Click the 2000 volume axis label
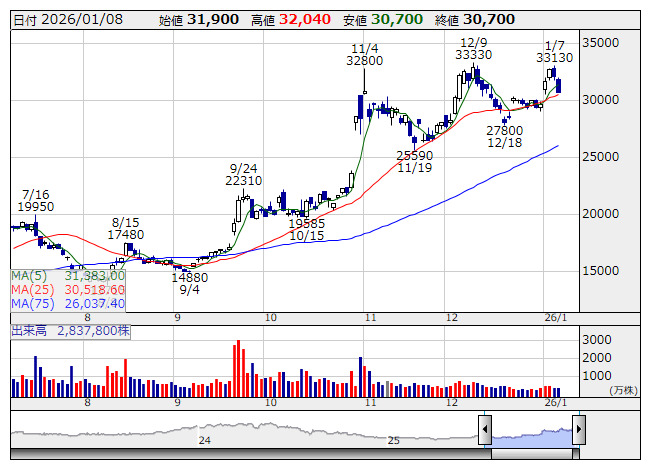 click(x=597, y=358)
